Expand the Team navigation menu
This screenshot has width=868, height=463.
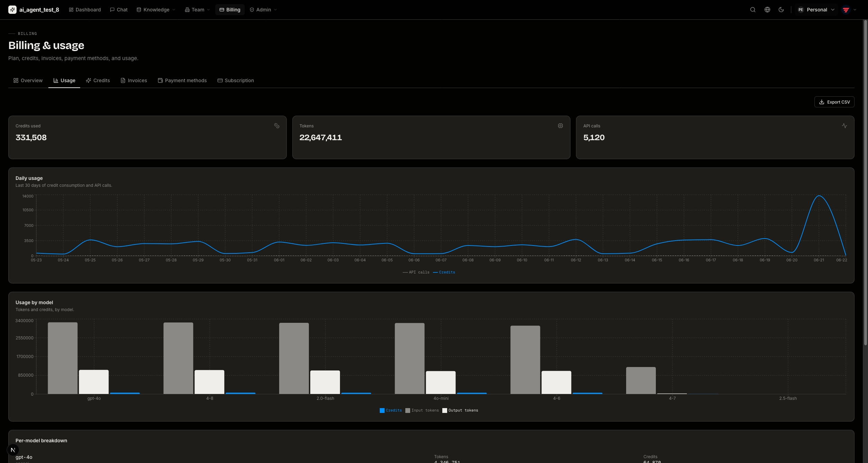tap(197, 10)
